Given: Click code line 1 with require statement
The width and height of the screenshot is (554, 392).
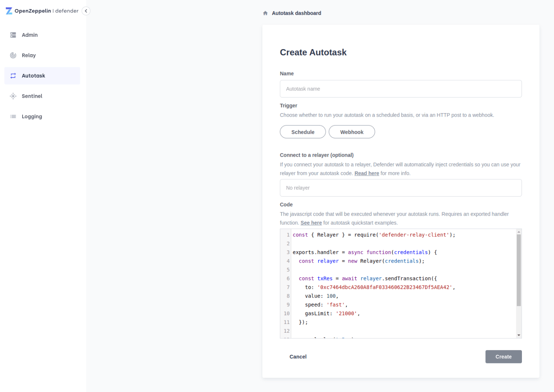Looking at the screenshot, I should point(374,235).
